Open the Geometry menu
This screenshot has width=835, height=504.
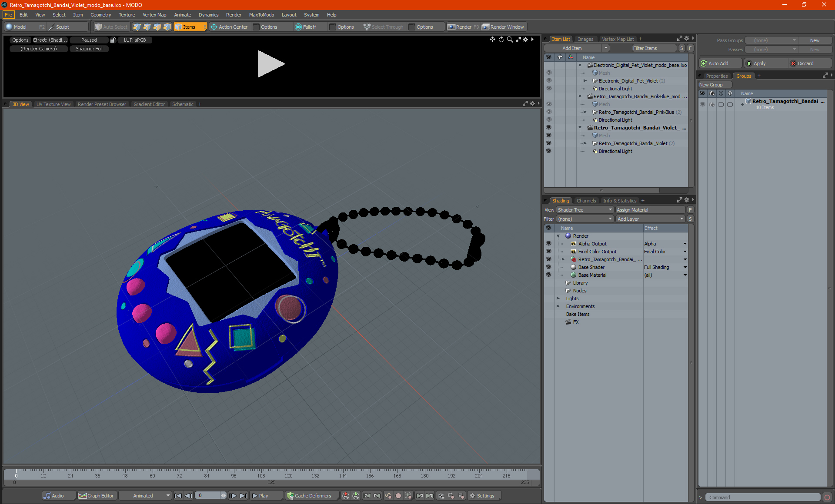point(100,15)
